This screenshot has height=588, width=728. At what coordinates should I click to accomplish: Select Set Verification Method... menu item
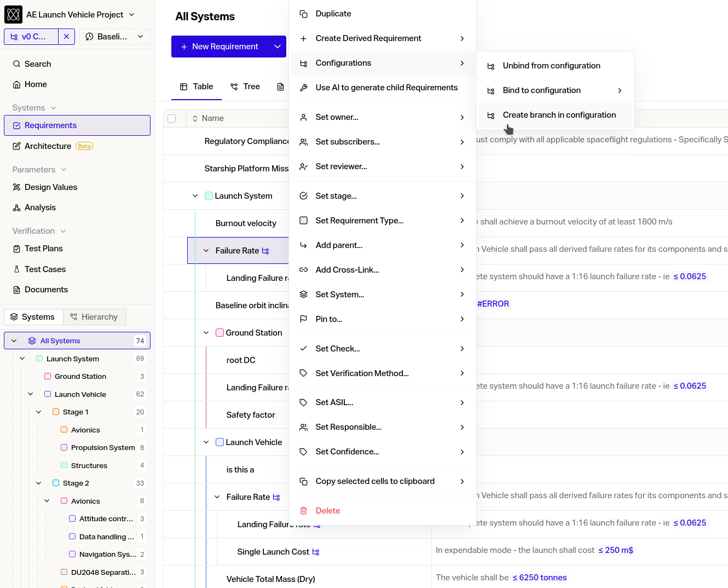coord(383,373)
